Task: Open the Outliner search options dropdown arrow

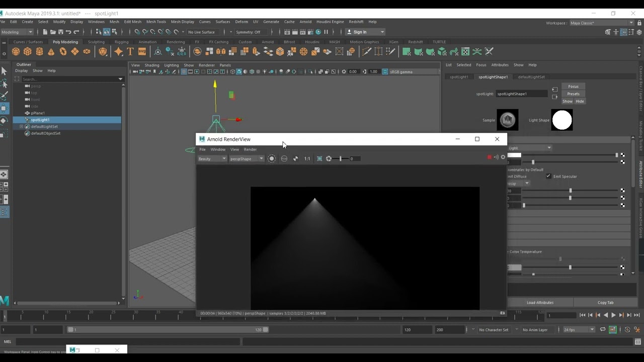Action: [120, 79]
